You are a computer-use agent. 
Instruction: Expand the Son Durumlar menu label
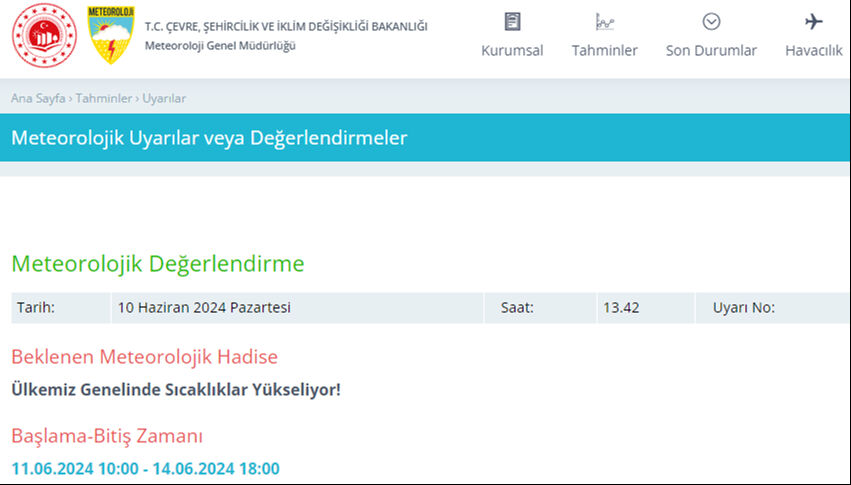[x=711, y=50]
